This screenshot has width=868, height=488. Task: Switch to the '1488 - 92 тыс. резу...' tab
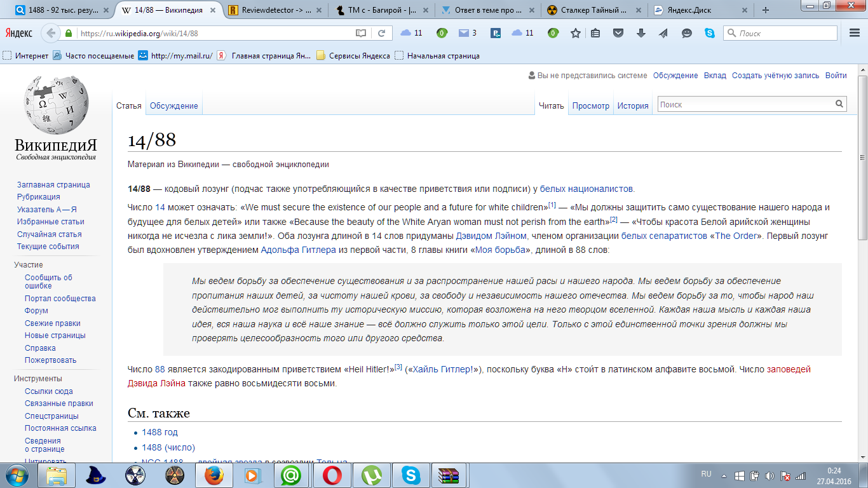click(62, 10)
